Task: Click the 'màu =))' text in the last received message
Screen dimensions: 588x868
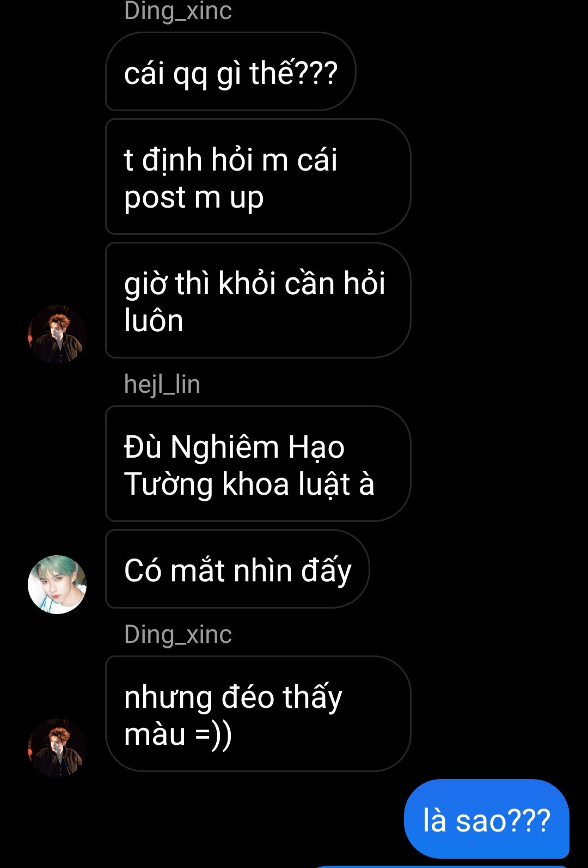Action: (x=178, y=734)
